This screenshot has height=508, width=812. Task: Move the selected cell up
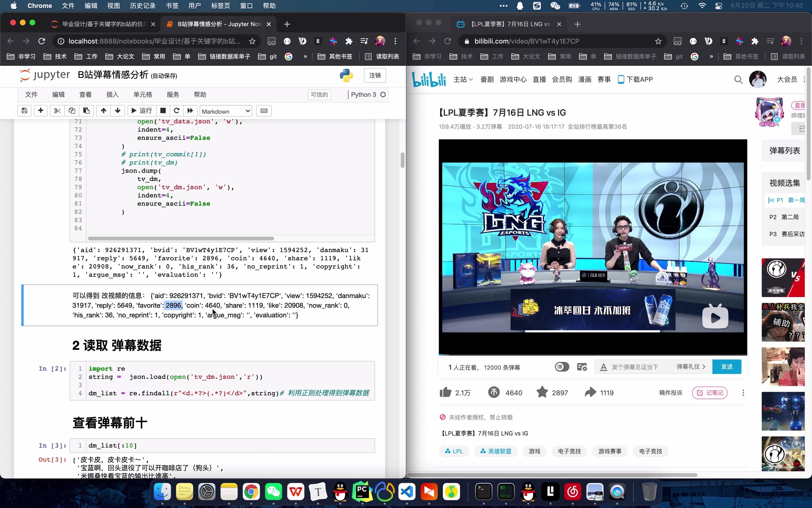(104, 111)
